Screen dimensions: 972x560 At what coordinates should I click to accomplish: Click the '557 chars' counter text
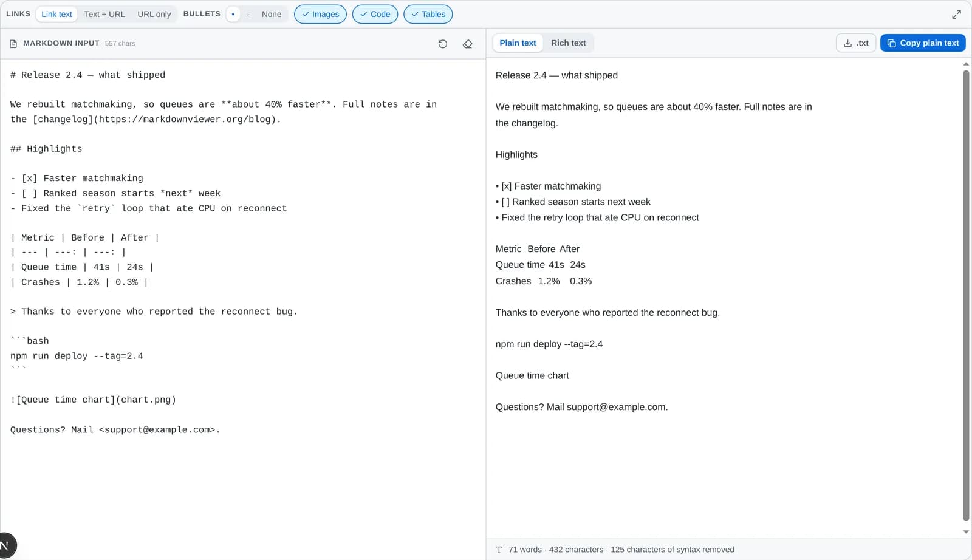point(120,44)
